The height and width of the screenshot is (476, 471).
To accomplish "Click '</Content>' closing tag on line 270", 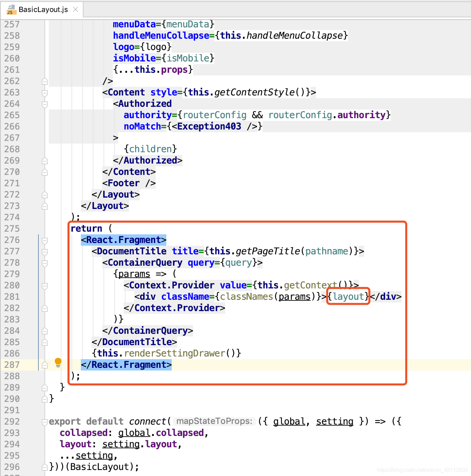I will [x=129, y=172].
